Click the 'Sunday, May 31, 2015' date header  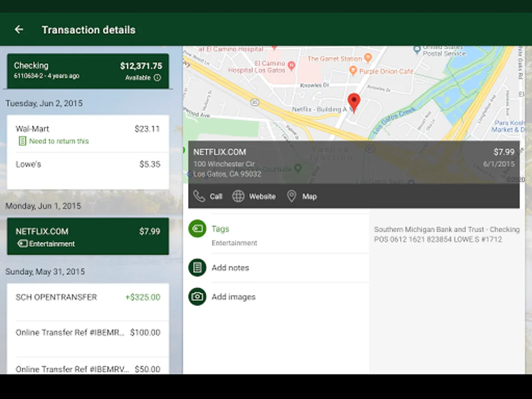pyautogui.click(x=45, y=271)
